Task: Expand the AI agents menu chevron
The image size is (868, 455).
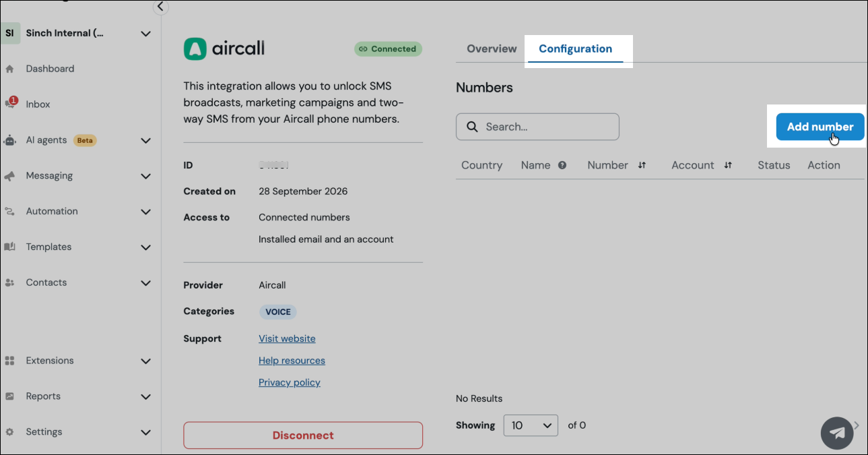Action: pyautogui.click(x=145, y=140)
